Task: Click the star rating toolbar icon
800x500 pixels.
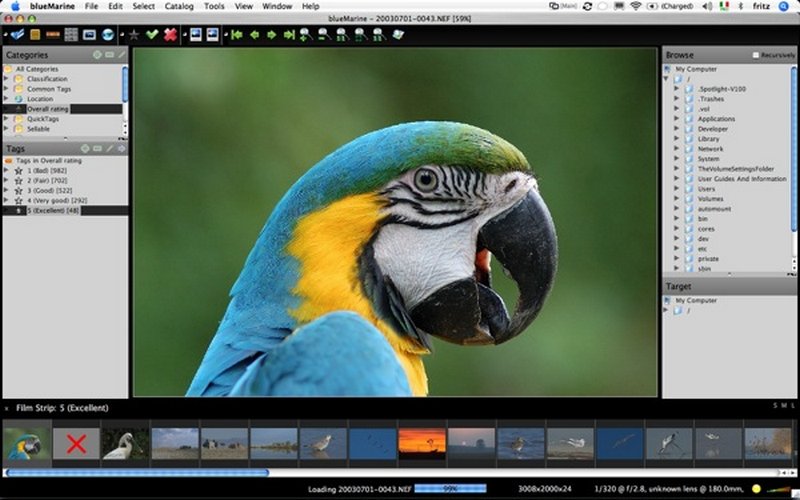Action: point(134,34)
